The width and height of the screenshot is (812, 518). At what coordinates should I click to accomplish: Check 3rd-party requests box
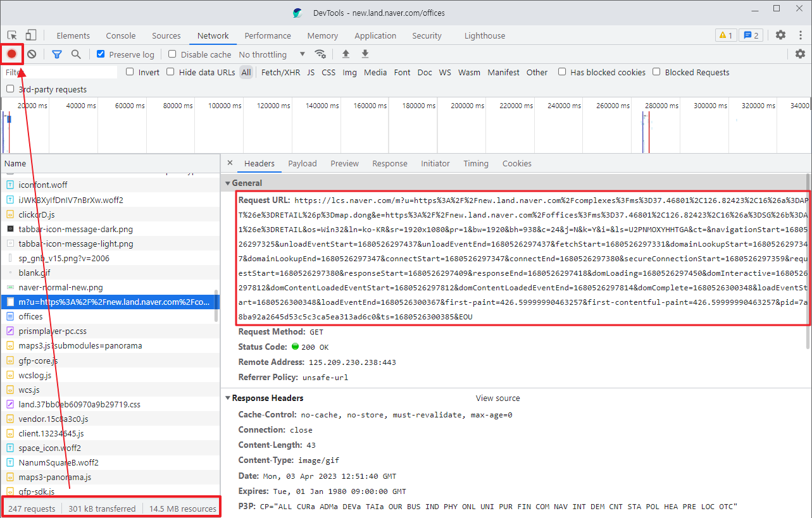click(x=10, y=89)
